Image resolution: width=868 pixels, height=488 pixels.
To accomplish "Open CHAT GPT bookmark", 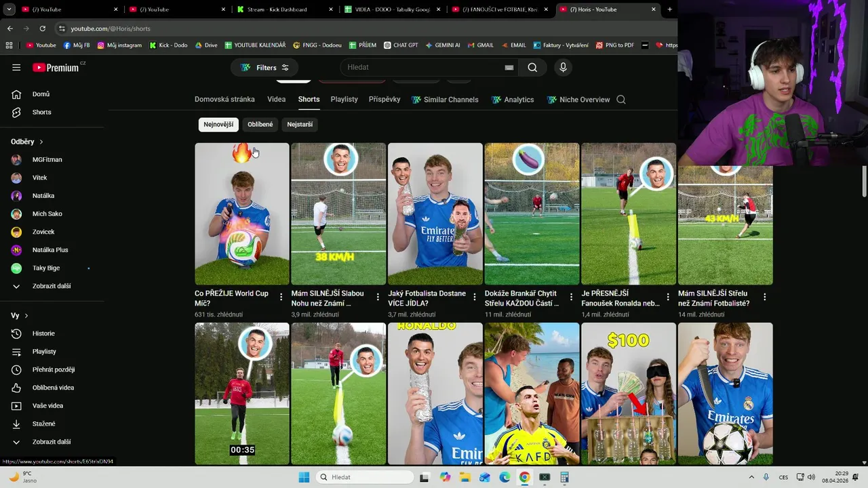I will (x=401, y=45).
